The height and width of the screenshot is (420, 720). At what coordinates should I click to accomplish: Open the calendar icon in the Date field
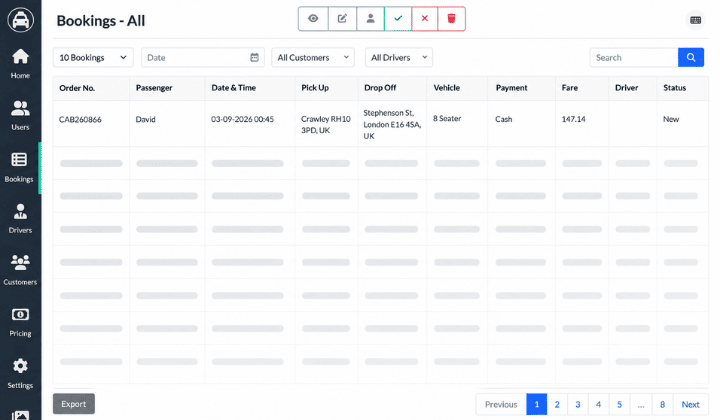click(254, 57)
